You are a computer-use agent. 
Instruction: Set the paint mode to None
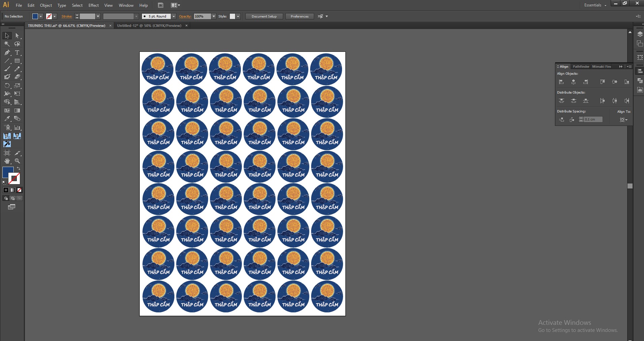(x=20, y=190)
